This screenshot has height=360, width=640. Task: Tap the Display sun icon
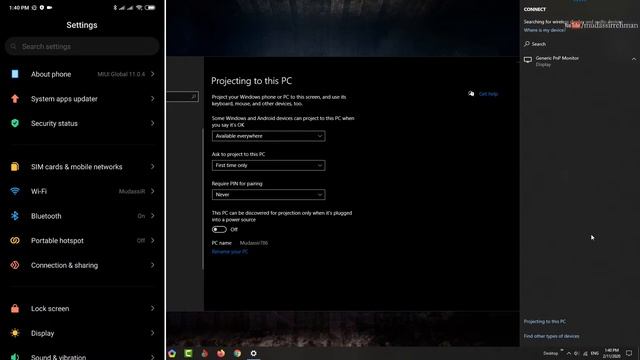click(x=15, y=333)
